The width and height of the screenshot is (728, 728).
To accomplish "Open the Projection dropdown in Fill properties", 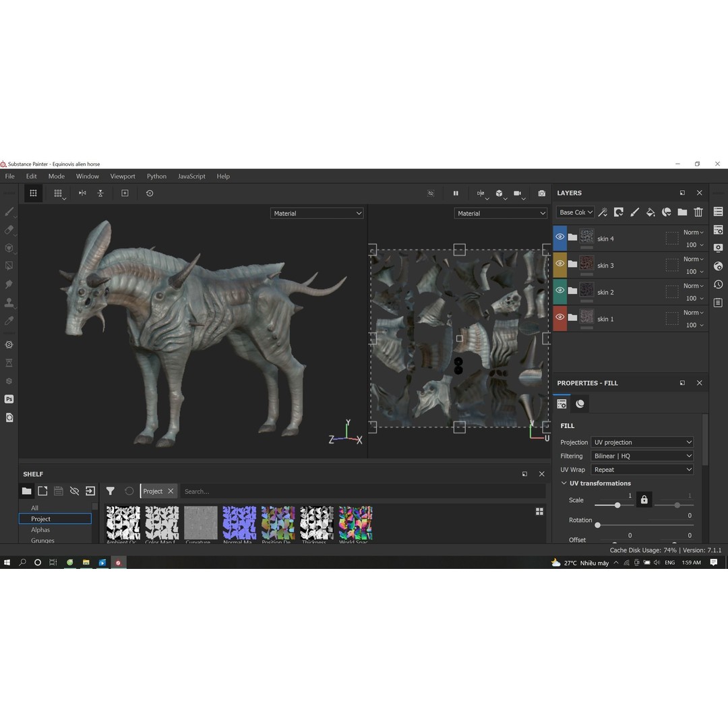I will (642, 442).
